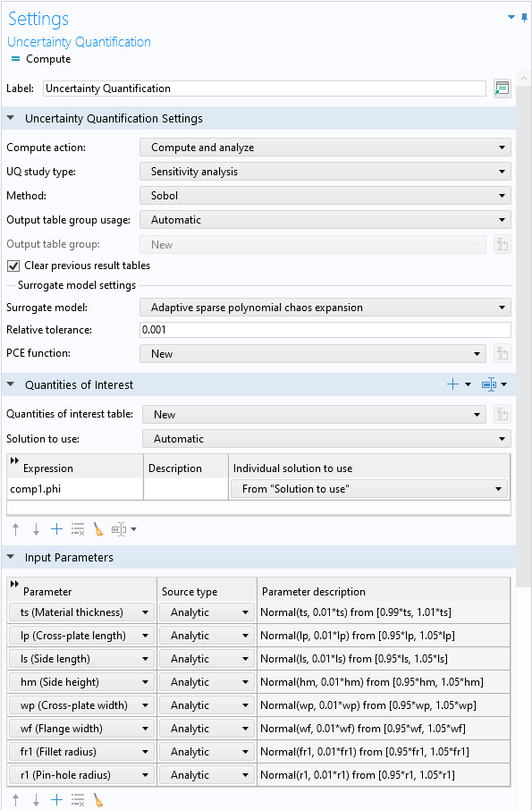532x810 pixels.
Task: Click add plus icon under Input Parameters table
Action: [x=57, y=800]
